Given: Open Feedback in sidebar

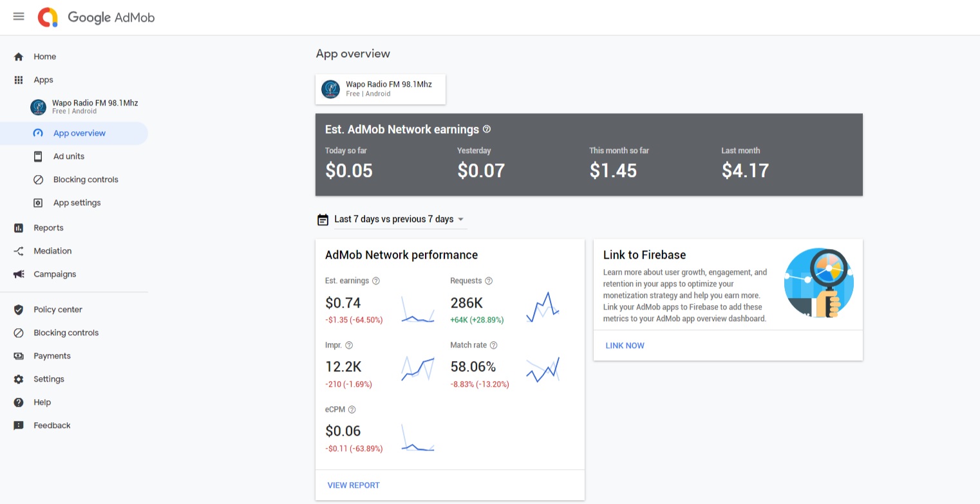Looking at the screenshot, I should click(74, 425).
